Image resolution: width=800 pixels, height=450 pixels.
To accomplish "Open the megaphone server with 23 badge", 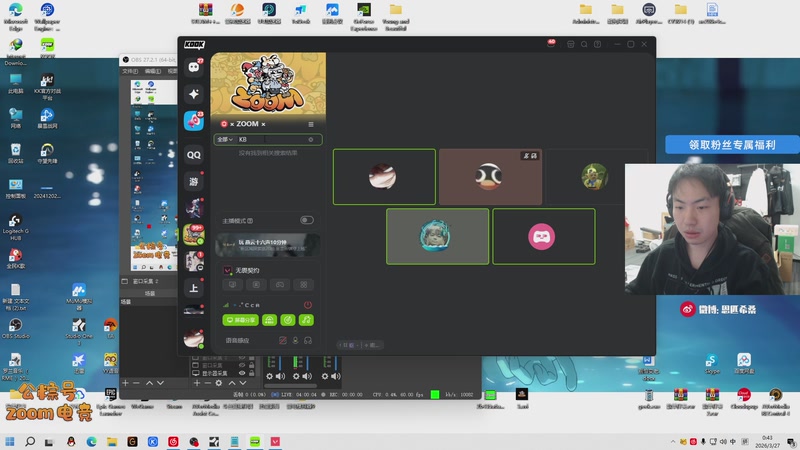I will point(194,121).
